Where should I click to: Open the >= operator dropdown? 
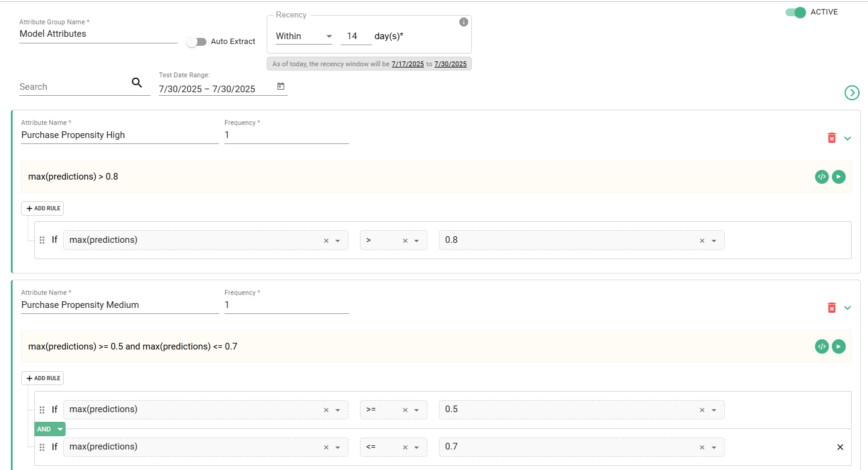pyautogui.click(x=416, y=410)
